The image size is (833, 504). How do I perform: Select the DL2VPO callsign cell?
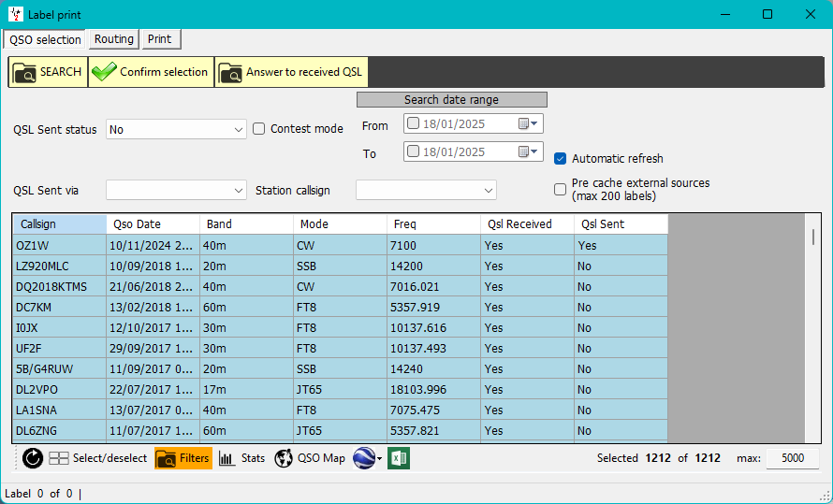tap(60, 389)
